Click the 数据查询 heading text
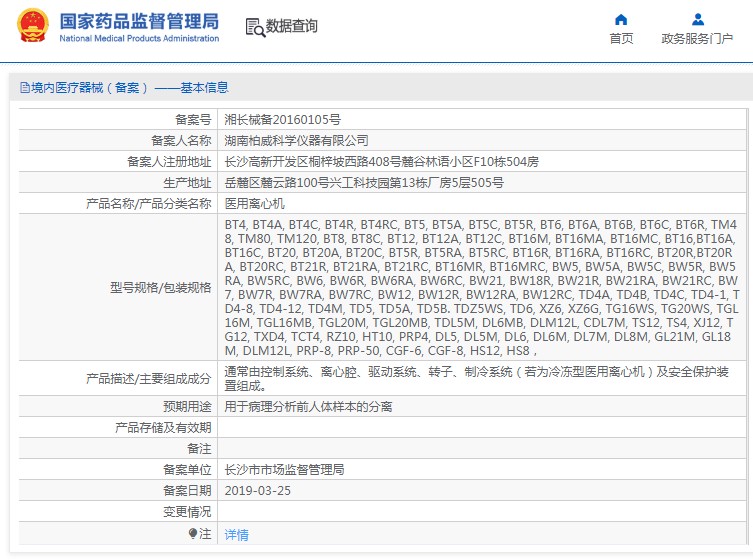This screenshot has width=753, height=560. point(291,26)
